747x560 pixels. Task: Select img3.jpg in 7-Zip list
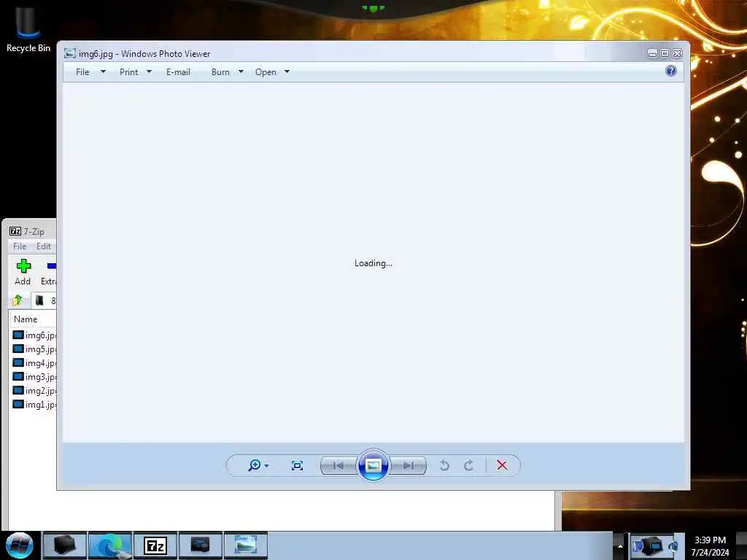click(34, 377)
